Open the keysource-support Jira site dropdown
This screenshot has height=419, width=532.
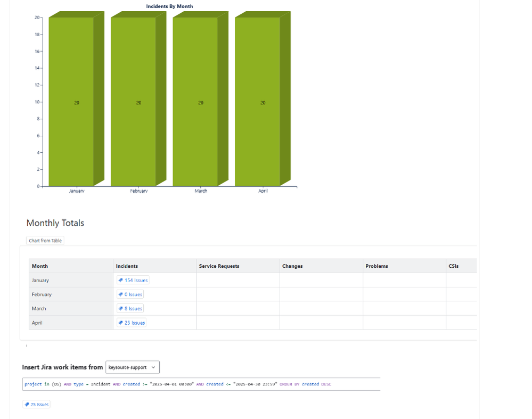coord(132,367)
